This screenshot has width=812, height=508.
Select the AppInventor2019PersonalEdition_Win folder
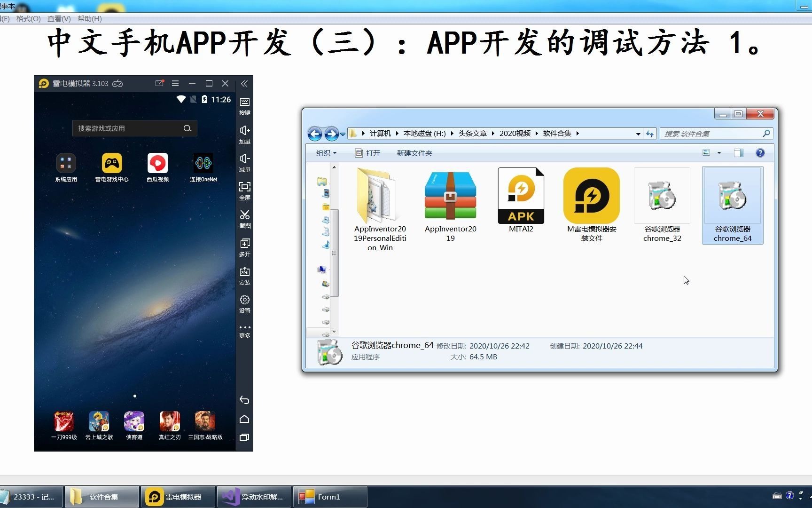(380, 210)
